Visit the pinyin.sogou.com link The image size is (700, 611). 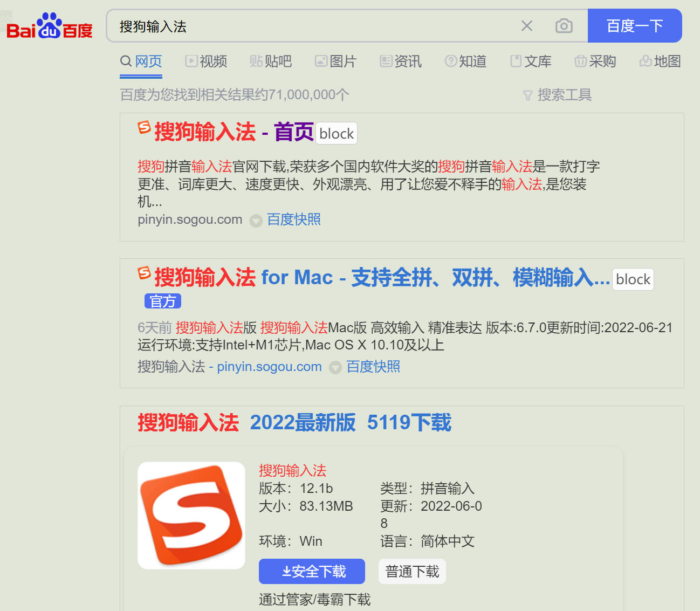click(x=269, y=367)
